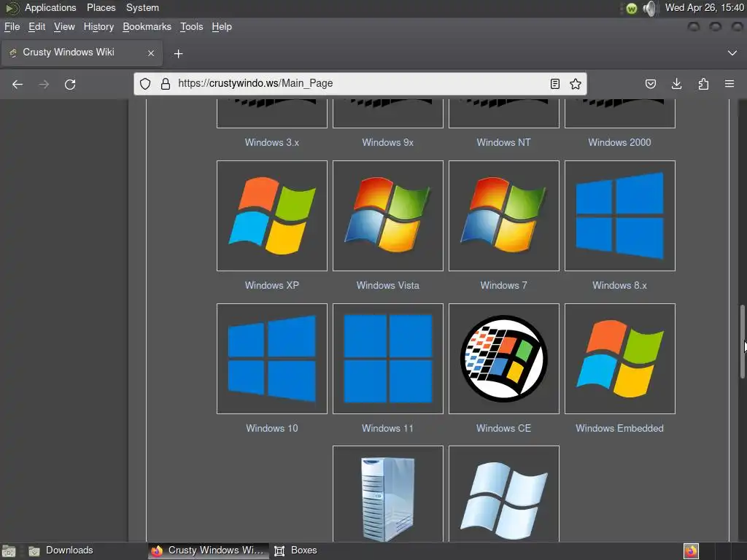Expand the list all tabs chevron

(732, 52)
